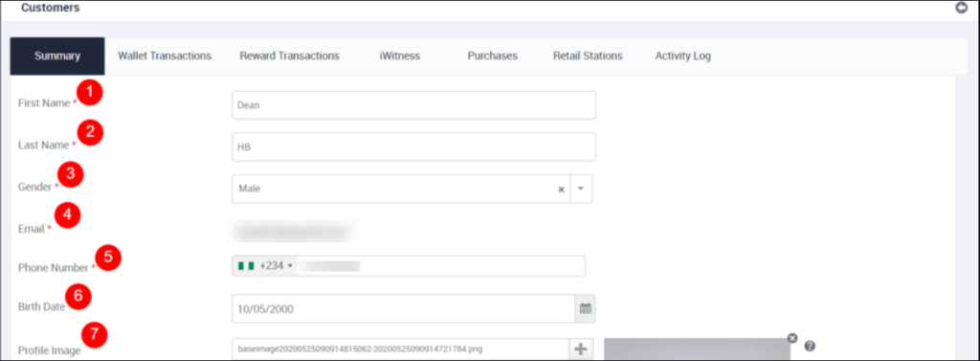View the Activity Log tab
The height and width of the screenshot is (361, 980).
[x=682, y=56]
